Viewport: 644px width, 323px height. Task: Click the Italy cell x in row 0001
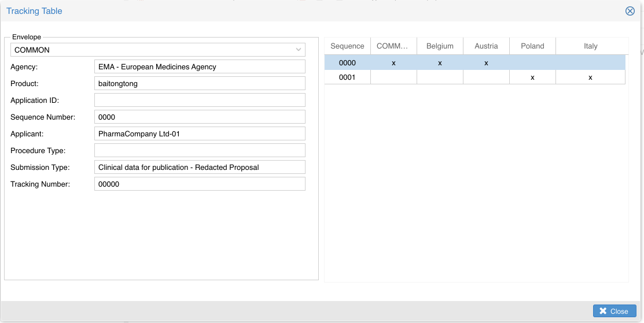pos(590,77)
